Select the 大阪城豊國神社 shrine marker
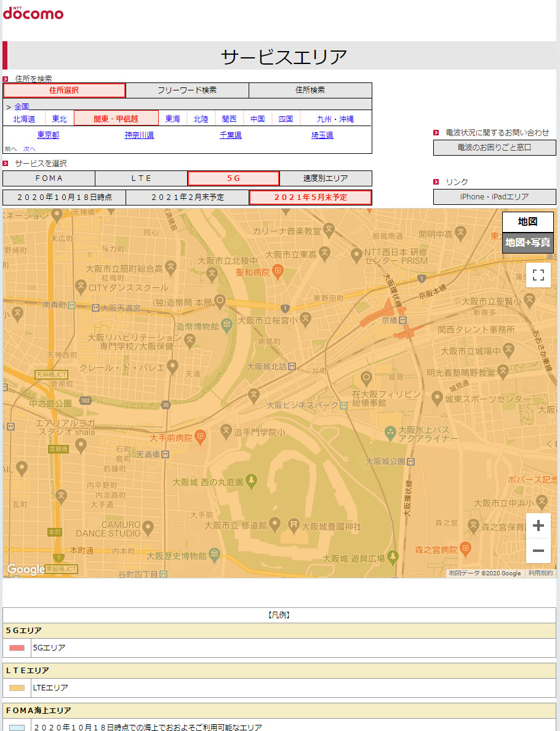Screen dimensions: 560x731 294,525
